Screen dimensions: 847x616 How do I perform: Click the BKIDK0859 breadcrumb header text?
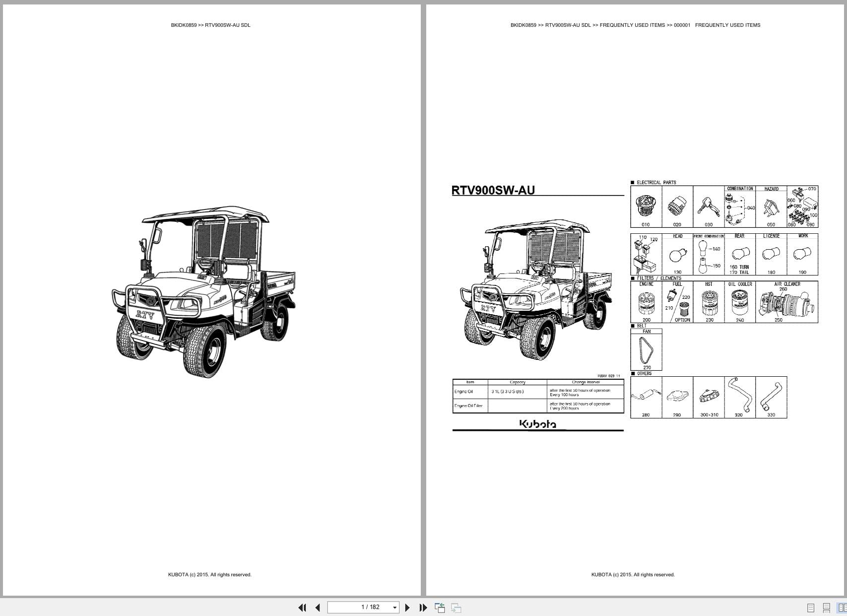click(210, 24)
